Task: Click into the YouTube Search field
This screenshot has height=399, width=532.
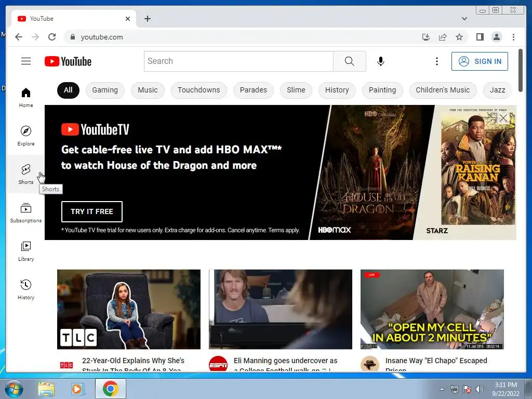Action: [238, 61]
